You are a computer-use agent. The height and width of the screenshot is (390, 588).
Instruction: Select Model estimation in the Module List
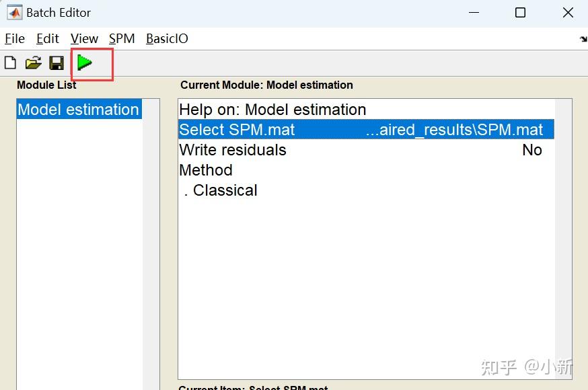(78, 110)
